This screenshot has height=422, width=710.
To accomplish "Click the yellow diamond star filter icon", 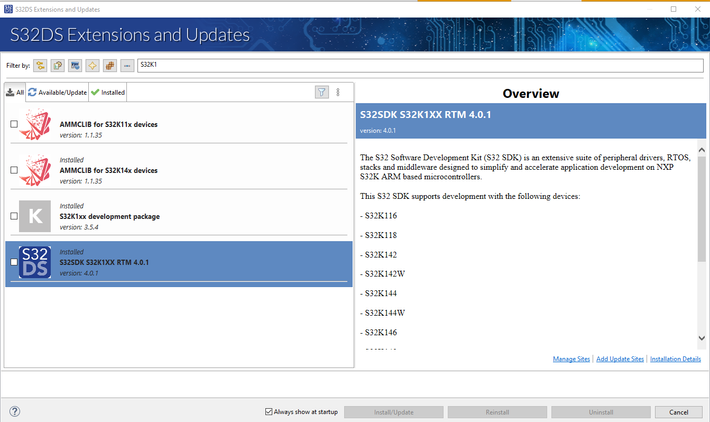I will 92,66.
